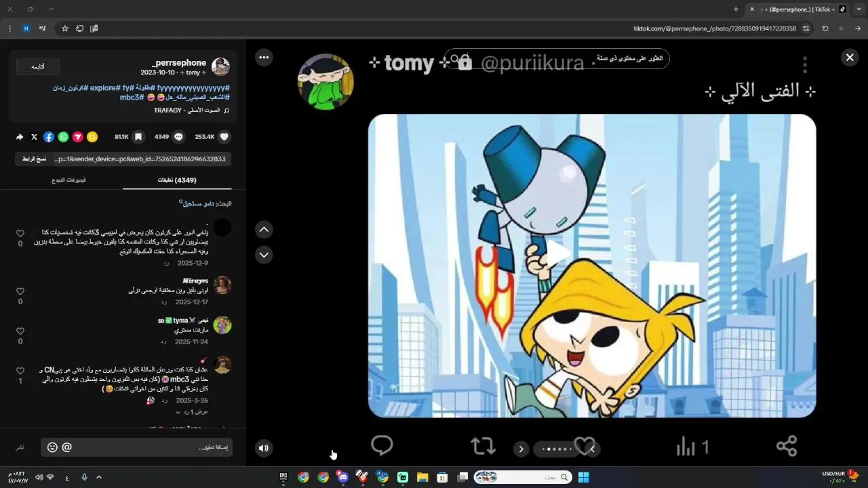
Task: Open more share options arrow
Action: pyautogui.click(x=20, y=137)
